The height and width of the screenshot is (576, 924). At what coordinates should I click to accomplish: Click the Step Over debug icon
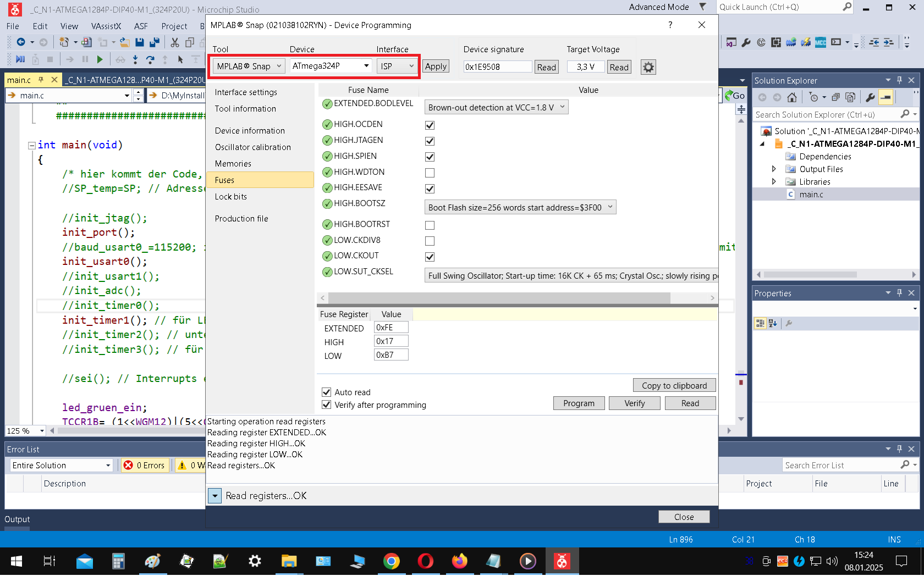pos(150,59)
